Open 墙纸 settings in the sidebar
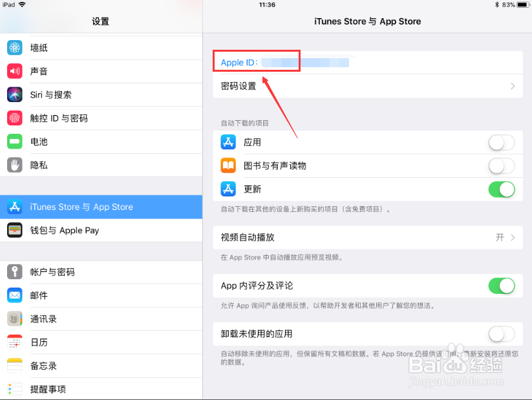 (x=101, y=48)
